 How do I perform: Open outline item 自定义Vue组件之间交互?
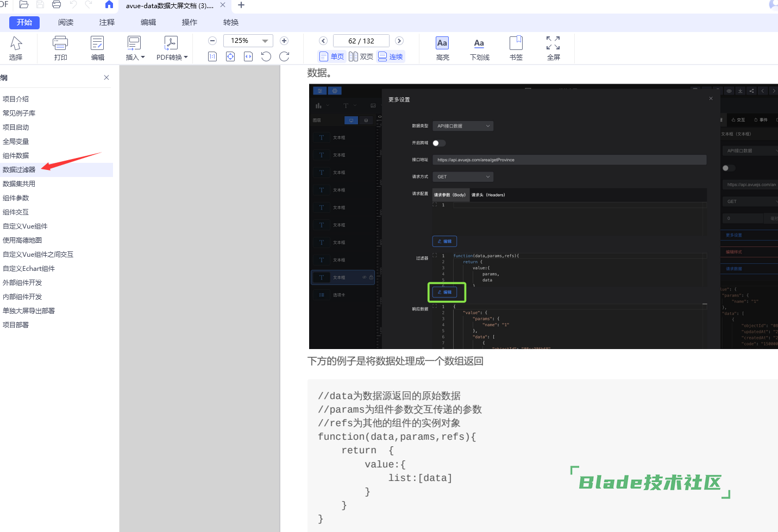point(38,254)
